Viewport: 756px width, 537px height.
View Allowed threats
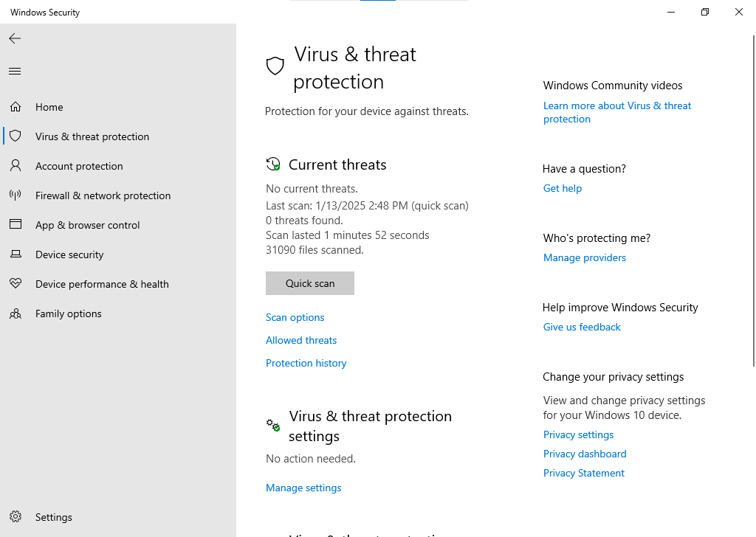(301, 340)
